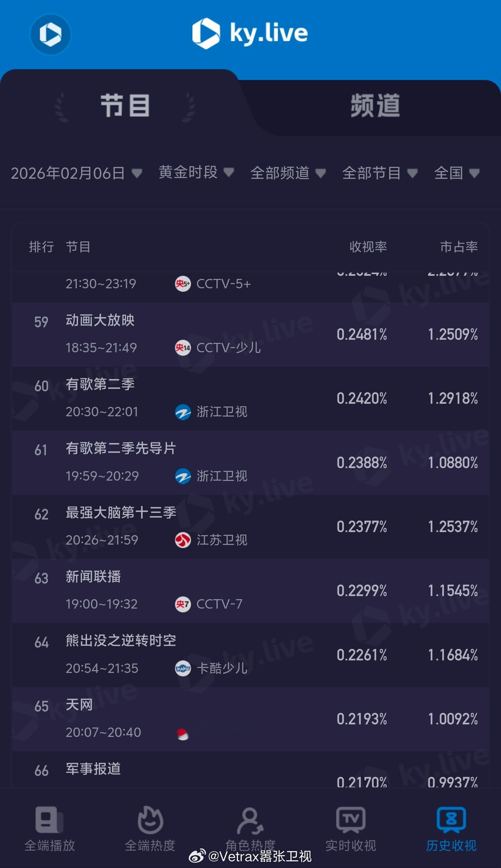Switch to the 频道 tab
Screen dimensions: 501x868
pyautogui.click(x=375, y=106)
